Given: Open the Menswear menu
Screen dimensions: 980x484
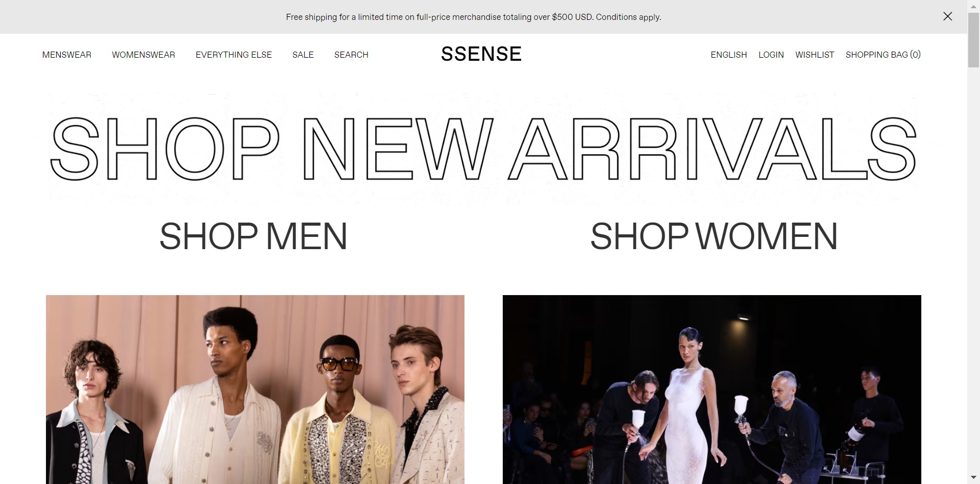Looking at the screenshot, I should [67, 55].
